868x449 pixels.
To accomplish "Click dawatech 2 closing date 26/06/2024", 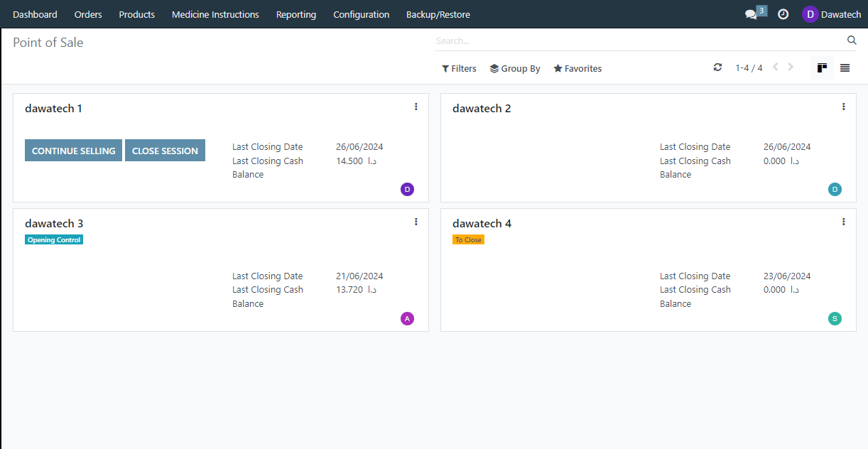I will click(x=787, y=147).
